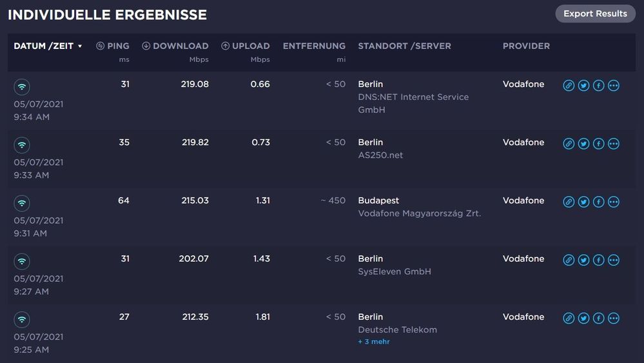Click the STANDORT/SERVER column header
Screen dimensions: 644x363
point(404,46)
